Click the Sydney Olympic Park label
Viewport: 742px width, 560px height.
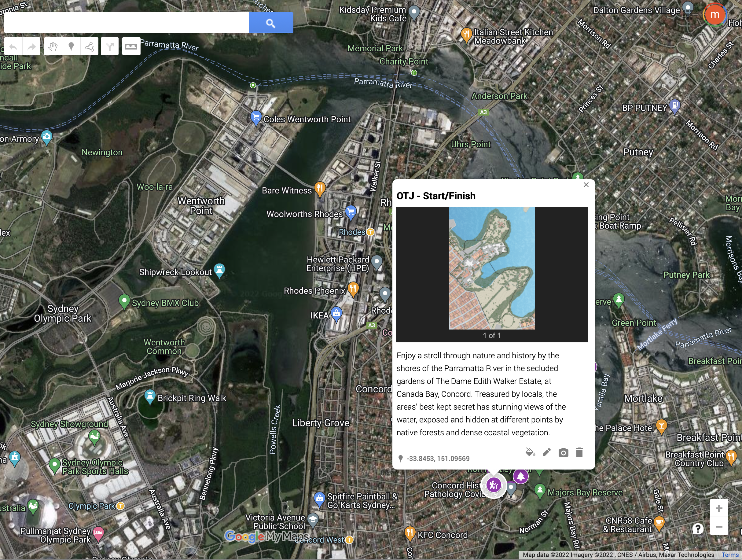[x=63, y=313]
